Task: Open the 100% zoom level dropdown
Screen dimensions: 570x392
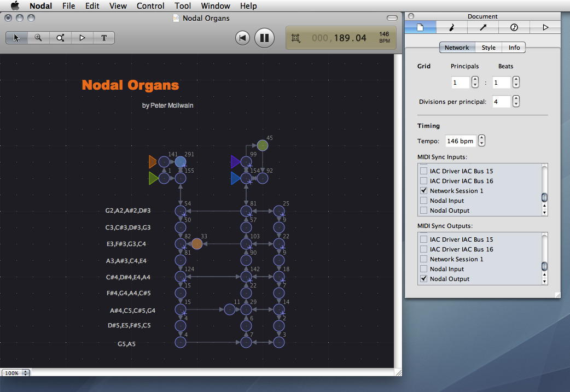Action: [x=16, y=373]
